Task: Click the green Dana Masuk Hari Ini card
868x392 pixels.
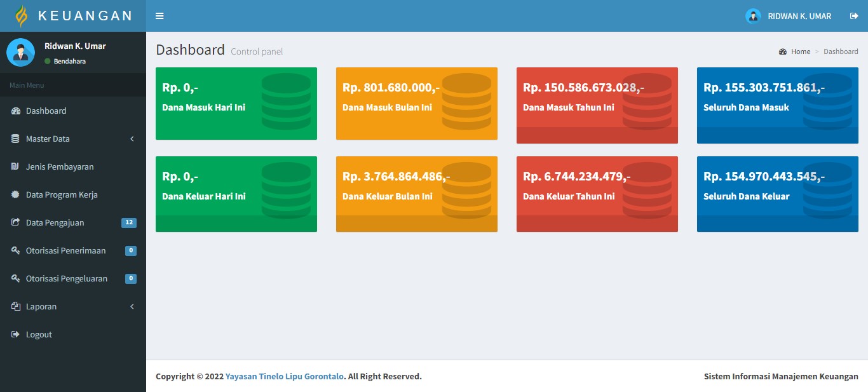Action: 236,104
